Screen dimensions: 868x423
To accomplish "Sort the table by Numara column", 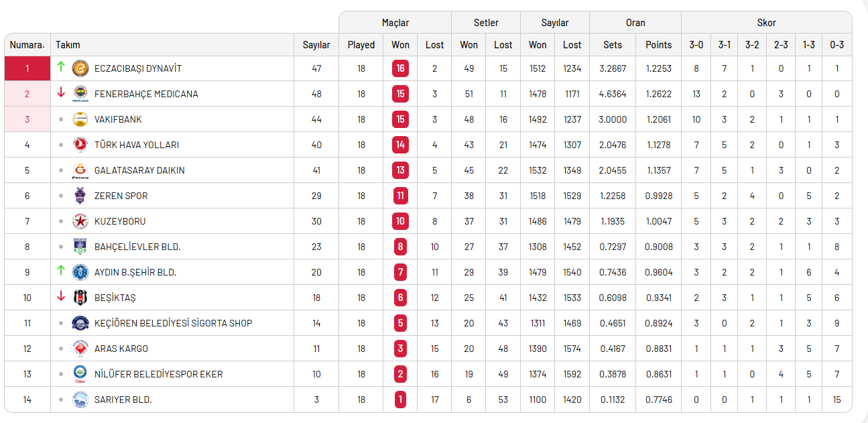I will click(x=27, y=45).
